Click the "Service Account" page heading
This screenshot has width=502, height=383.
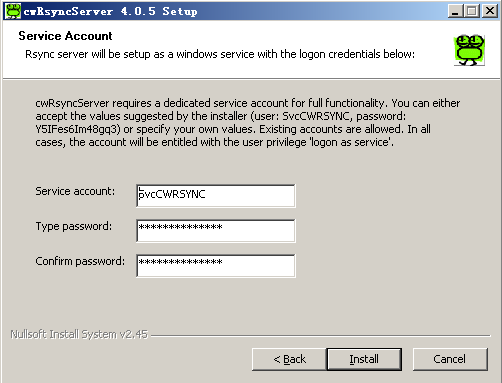65,36
